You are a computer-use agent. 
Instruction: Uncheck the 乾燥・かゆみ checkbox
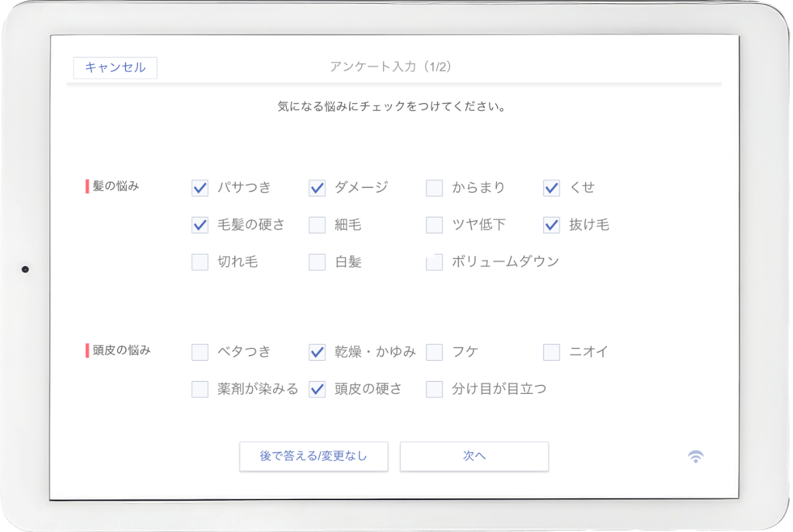[317, 351]
